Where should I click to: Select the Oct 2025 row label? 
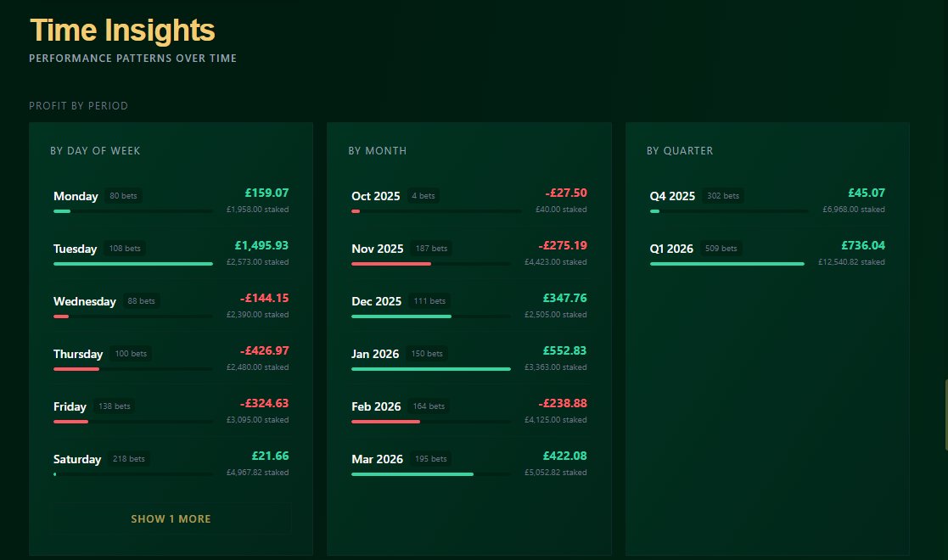point(375,196)
